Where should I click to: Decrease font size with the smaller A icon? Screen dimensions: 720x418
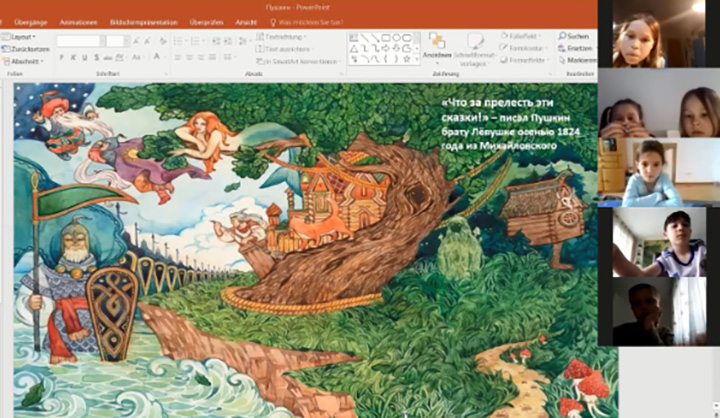pyautogui.click(x=147, y=41)
